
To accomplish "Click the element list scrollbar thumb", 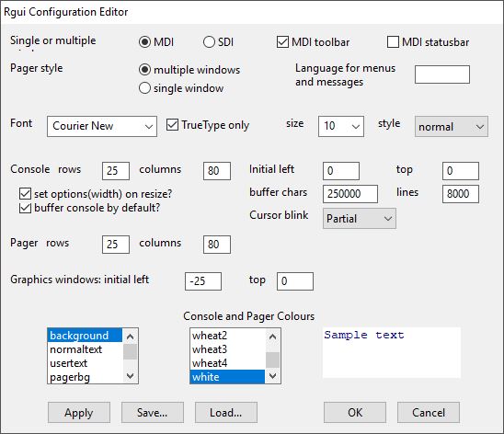I will click(131, 352).
